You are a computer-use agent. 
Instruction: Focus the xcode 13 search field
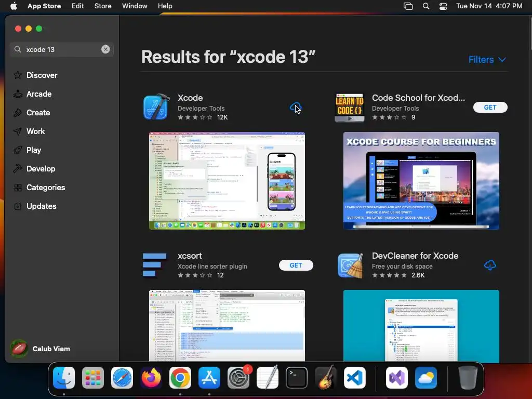62,49
